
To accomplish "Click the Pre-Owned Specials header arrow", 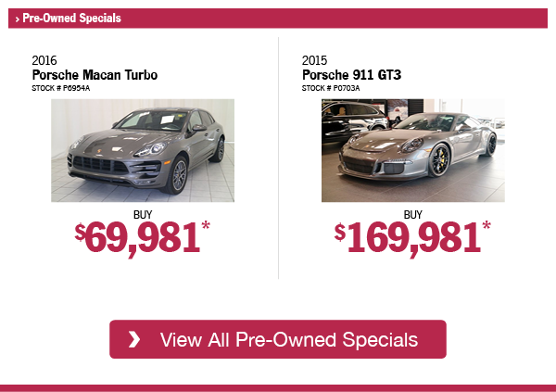I will 17,19.
